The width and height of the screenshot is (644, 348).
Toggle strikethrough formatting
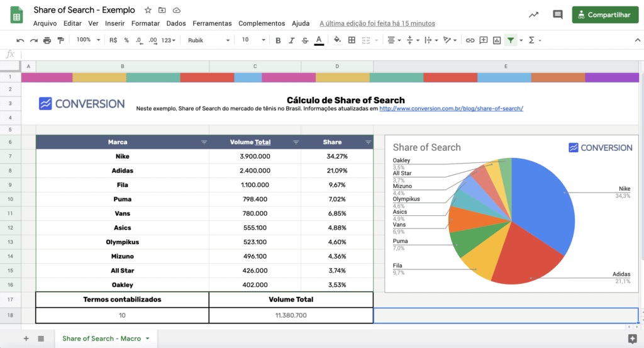[x=305, y=40]
